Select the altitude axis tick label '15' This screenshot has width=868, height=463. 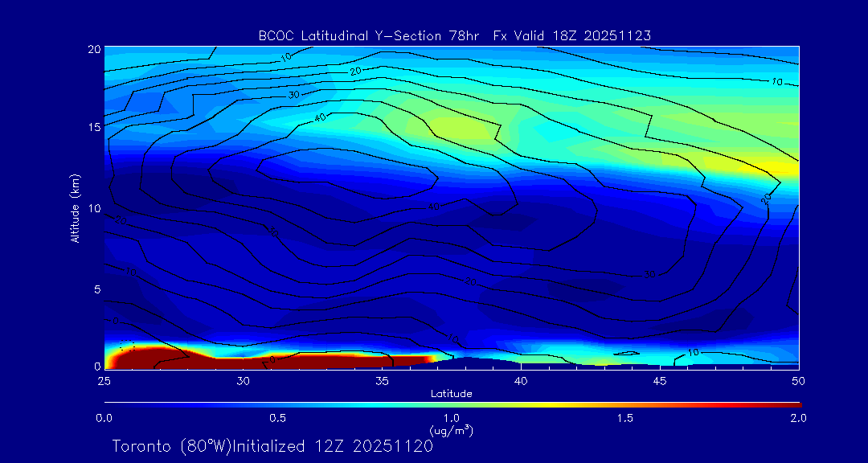93,127
